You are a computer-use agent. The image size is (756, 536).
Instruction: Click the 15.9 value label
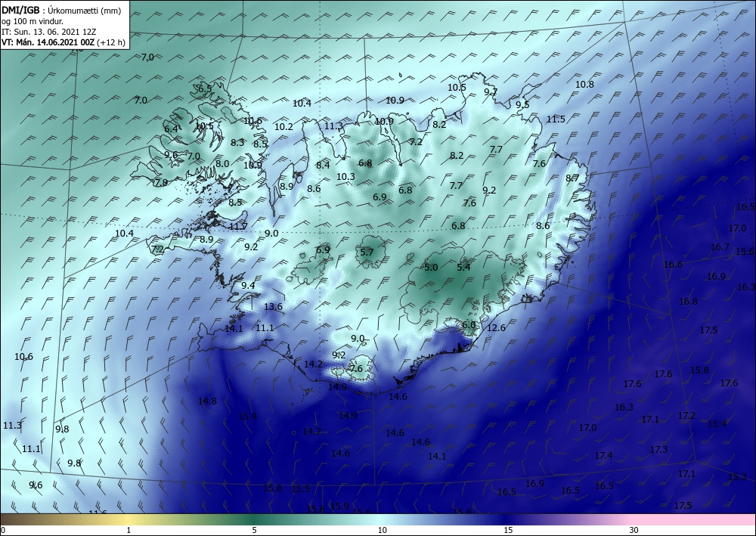[339, 506]
